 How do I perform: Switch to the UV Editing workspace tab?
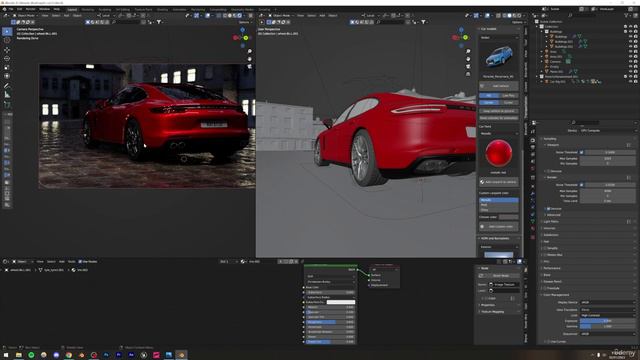click(122, 9)
